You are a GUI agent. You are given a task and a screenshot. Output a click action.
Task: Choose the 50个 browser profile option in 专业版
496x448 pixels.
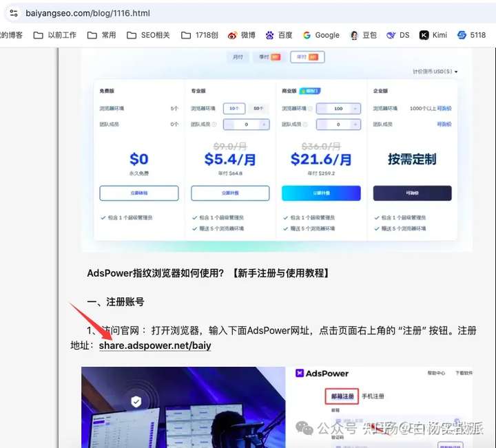pos(258,108)
